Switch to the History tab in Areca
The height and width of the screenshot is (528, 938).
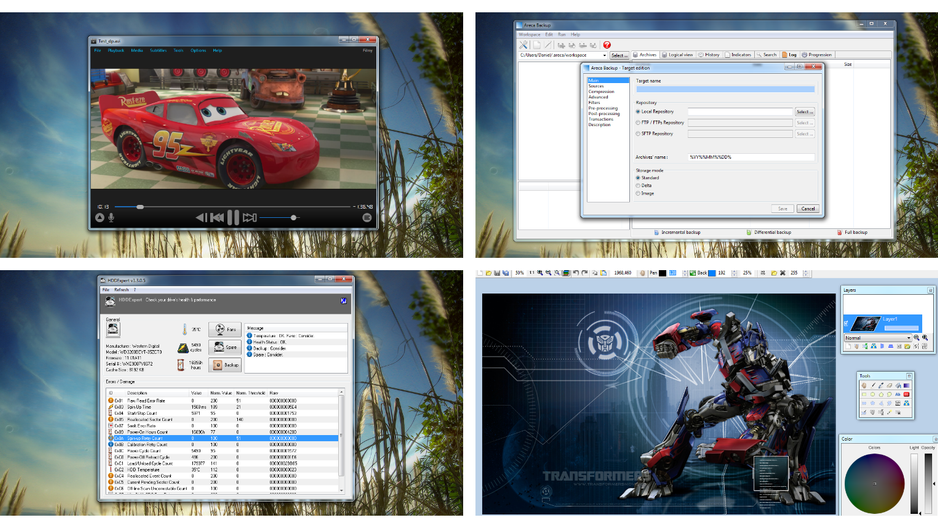(709, 54)
